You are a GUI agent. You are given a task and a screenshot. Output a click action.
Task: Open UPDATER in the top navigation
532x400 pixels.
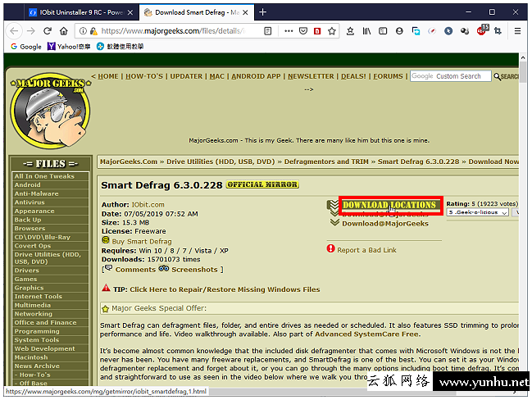pos(186,76)
